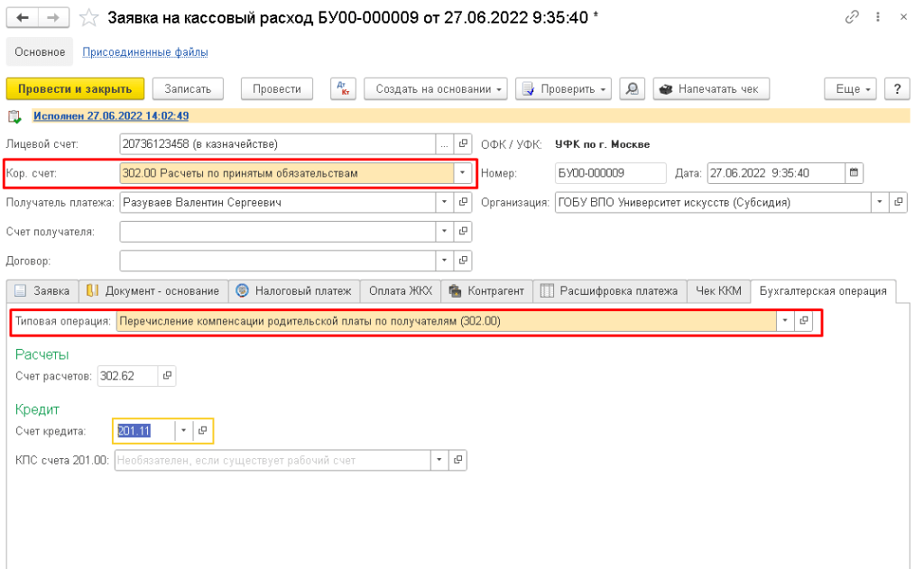924x569 pixels.
Task: Go forward with the right arrow button
Action: 53,18
